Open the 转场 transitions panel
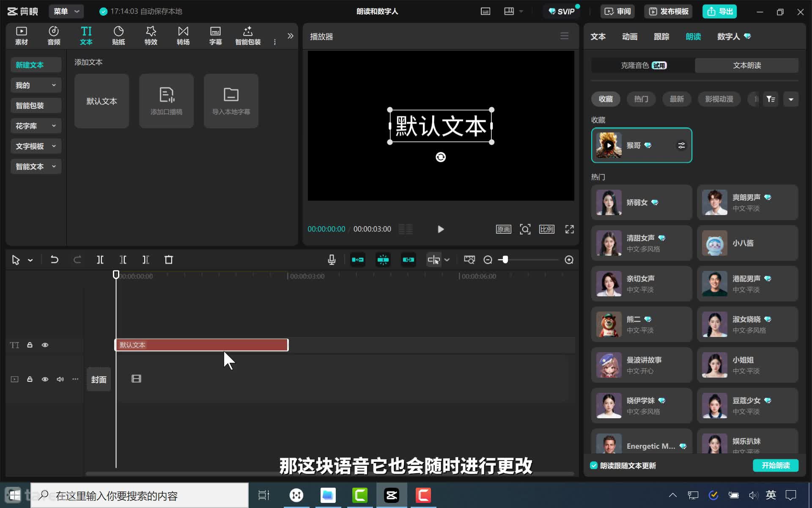Image resolution: width=812 pixels, height=508 pixels. (x=183, y=36)
